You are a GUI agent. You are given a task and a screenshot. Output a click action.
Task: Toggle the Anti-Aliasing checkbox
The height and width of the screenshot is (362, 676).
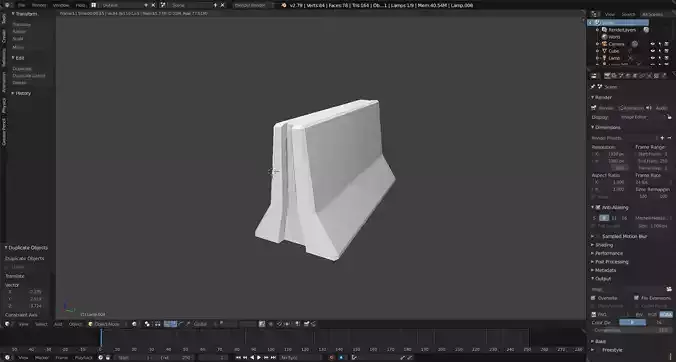[598, 207]
